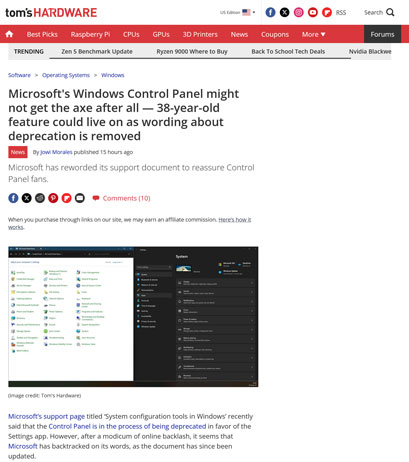The height and width of the screenshot is (462, 409).
Task: Open X (Twitter) icon in the header
Action: [x=284, y=12]
